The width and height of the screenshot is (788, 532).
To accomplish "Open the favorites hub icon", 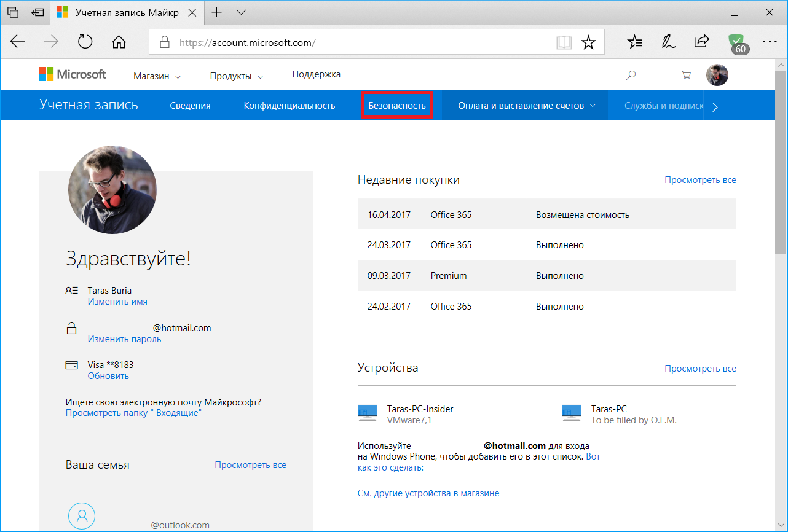I will tap(635, 42).
